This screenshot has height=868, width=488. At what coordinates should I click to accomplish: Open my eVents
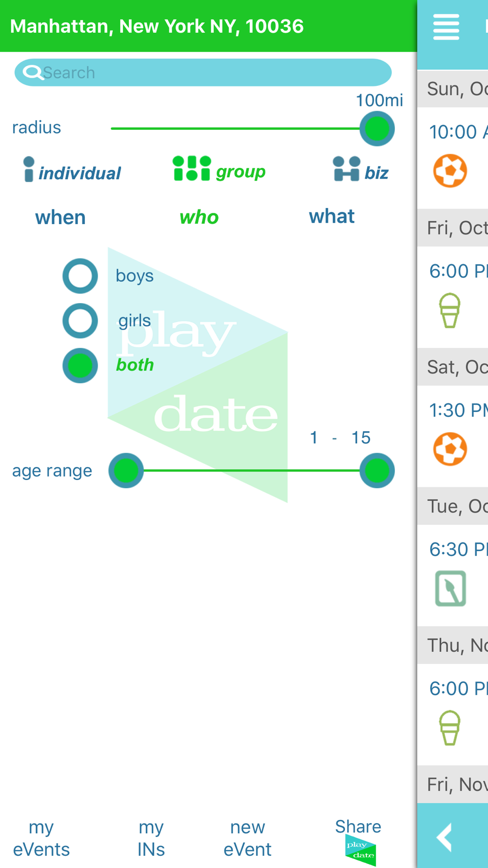point(41,838)
